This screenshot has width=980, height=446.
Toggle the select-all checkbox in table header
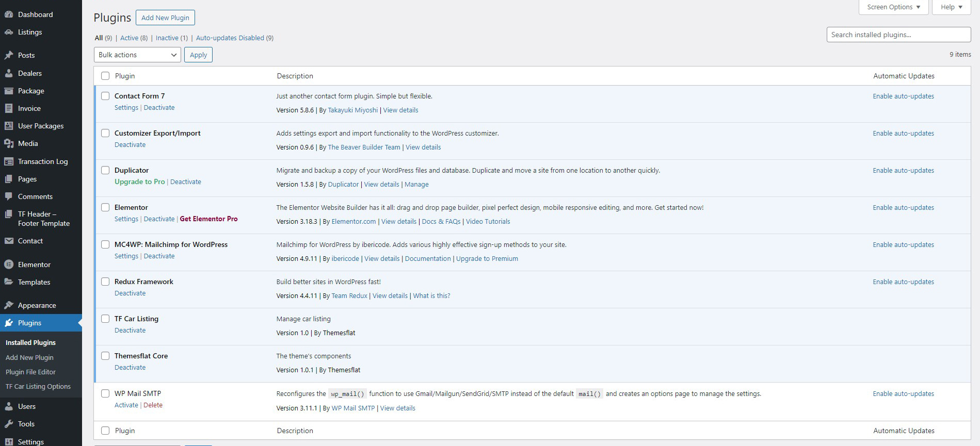pos(105,76)
